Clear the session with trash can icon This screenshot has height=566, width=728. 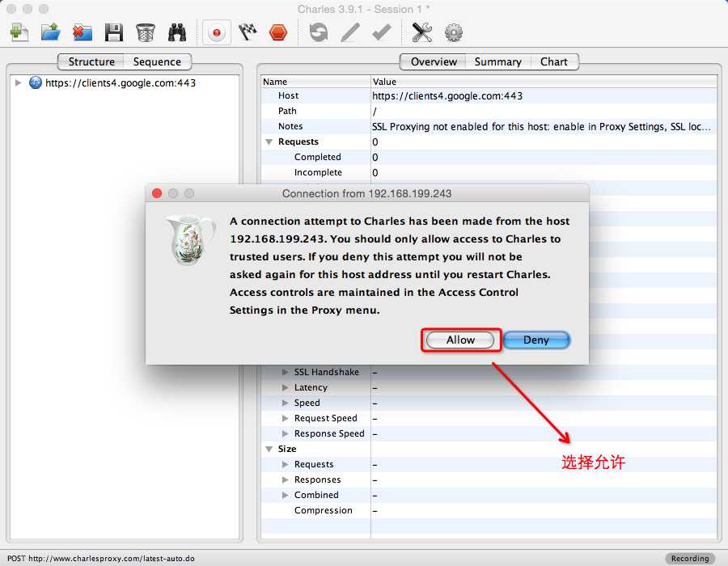(146, 33)
